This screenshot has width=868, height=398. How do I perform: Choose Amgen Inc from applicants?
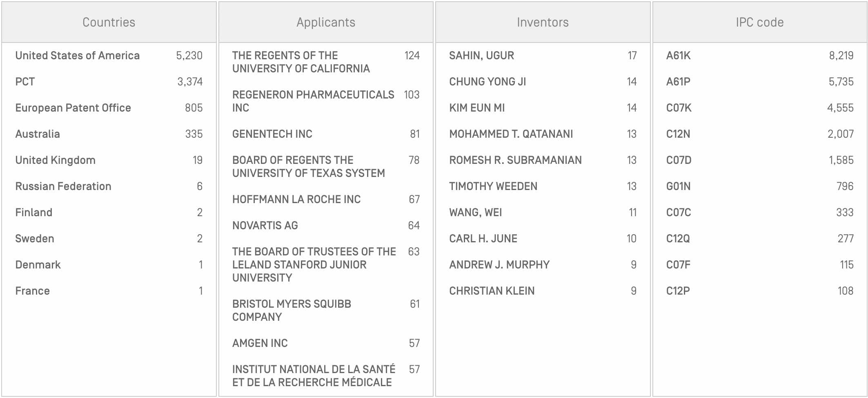(260, 343)
